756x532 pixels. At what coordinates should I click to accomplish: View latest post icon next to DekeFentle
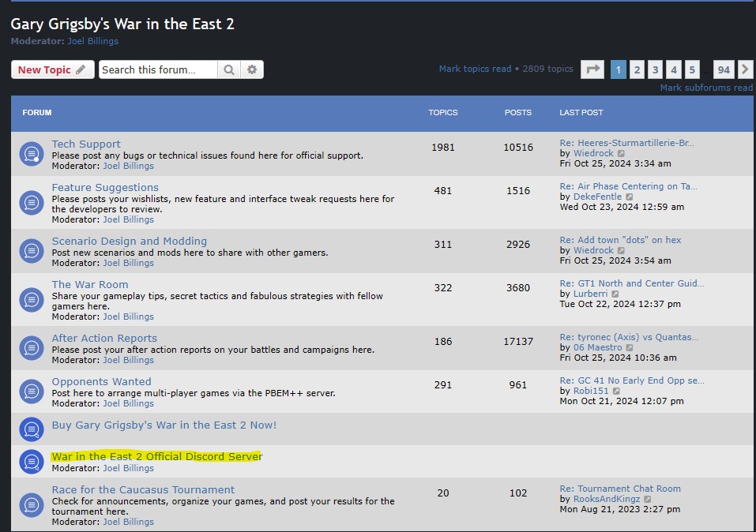pos(629,197)
